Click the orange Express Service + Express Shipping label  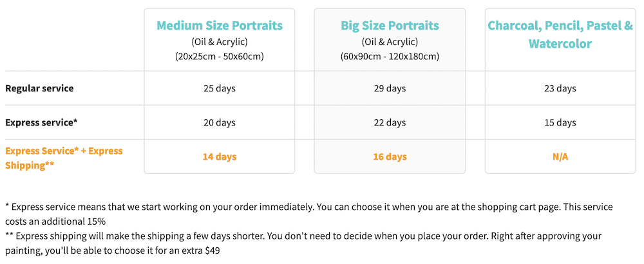click(64, 158)
